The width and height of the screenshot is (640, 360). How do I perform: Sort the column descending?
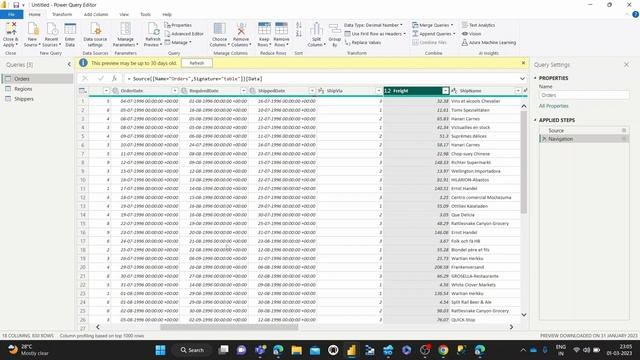pos(299,34)
